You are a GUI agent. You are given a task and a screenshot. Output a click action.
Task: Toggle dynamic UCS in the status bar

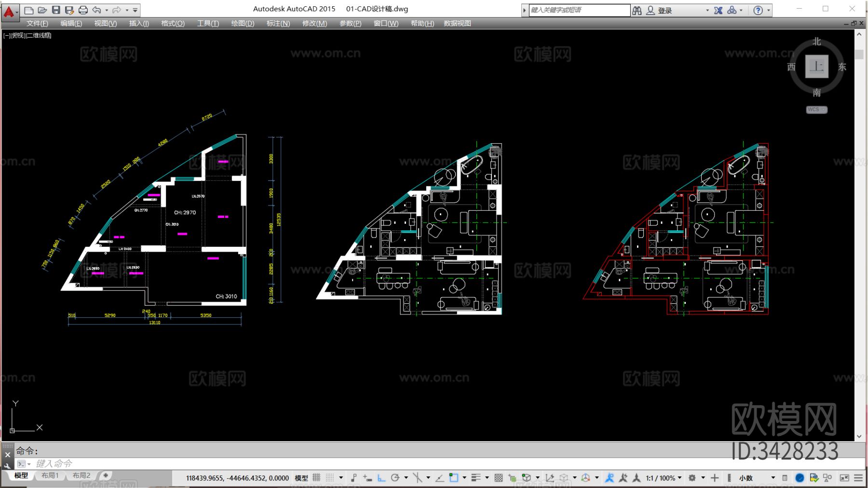[549, 478]
